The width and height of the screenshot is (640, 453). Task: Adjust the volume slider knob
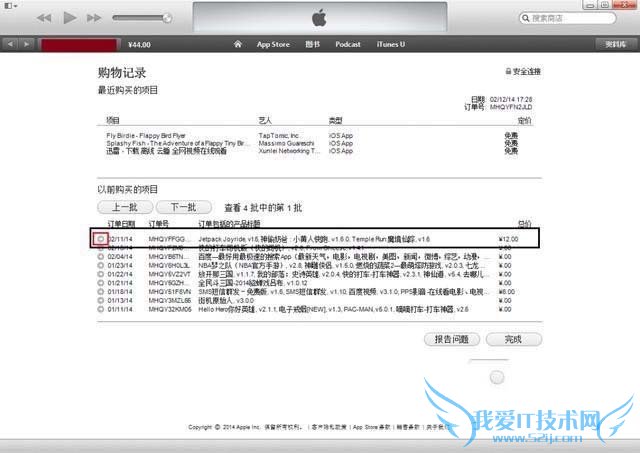[x=167, y=18]
